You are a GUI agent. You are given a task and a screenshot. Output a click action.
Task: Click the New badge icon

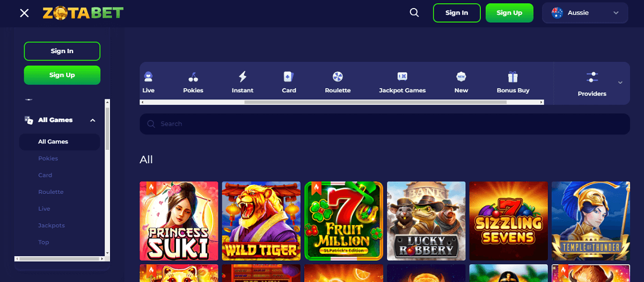461,76
